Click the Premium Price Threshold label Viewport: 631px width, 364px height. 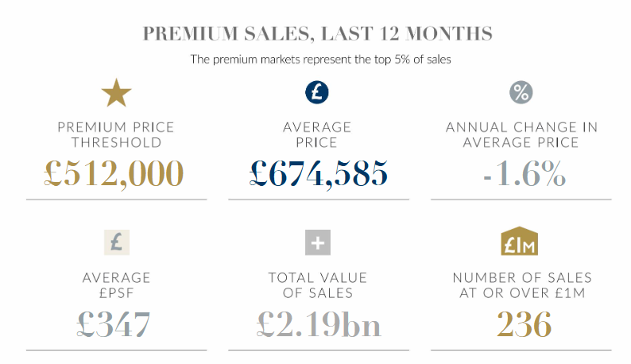(x=116, y=135)
